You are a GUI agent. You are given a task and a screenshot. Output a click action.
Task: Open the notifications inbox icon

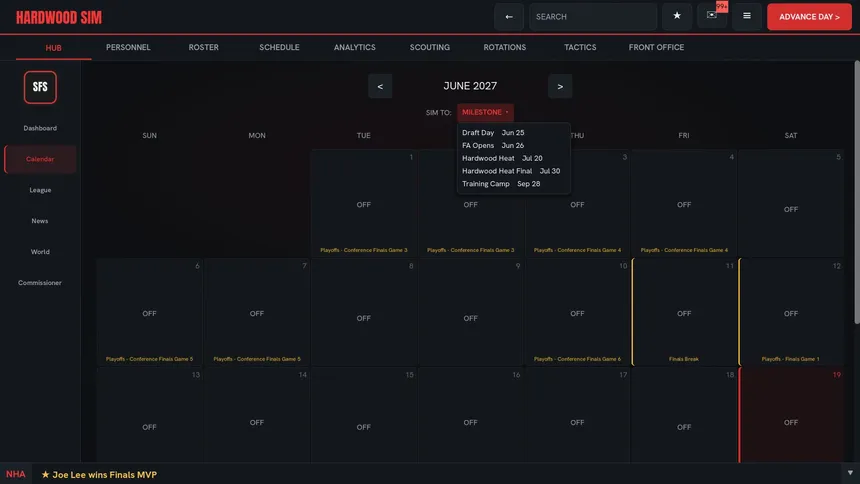pyautogui.click(x=712, y=15)
